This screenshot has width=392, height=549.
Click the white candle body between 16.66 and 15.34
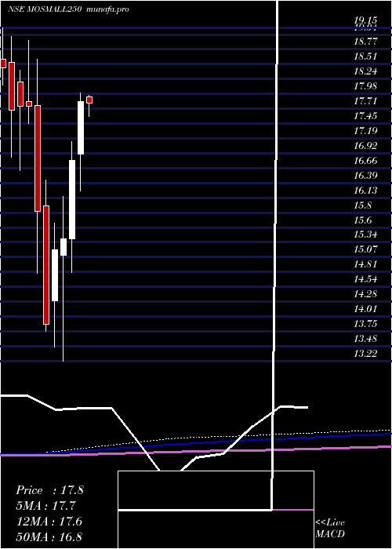coord(72,199)
